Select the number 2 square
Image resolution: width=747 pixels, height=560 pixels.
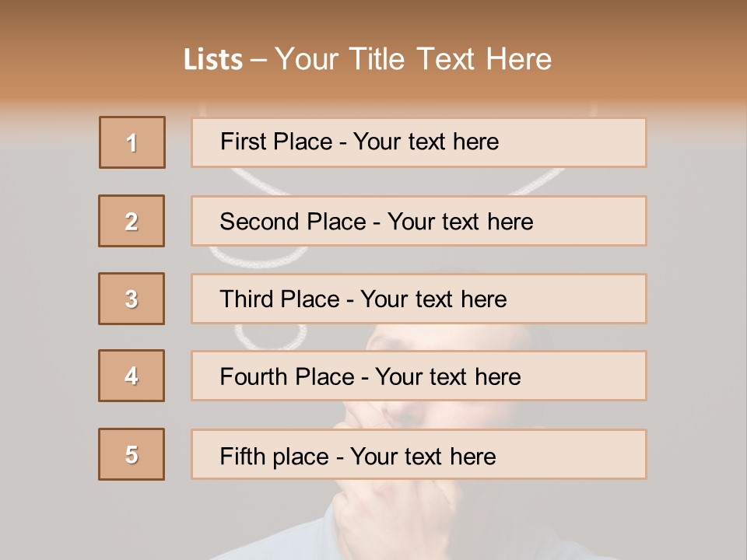(x=132, y=221)
